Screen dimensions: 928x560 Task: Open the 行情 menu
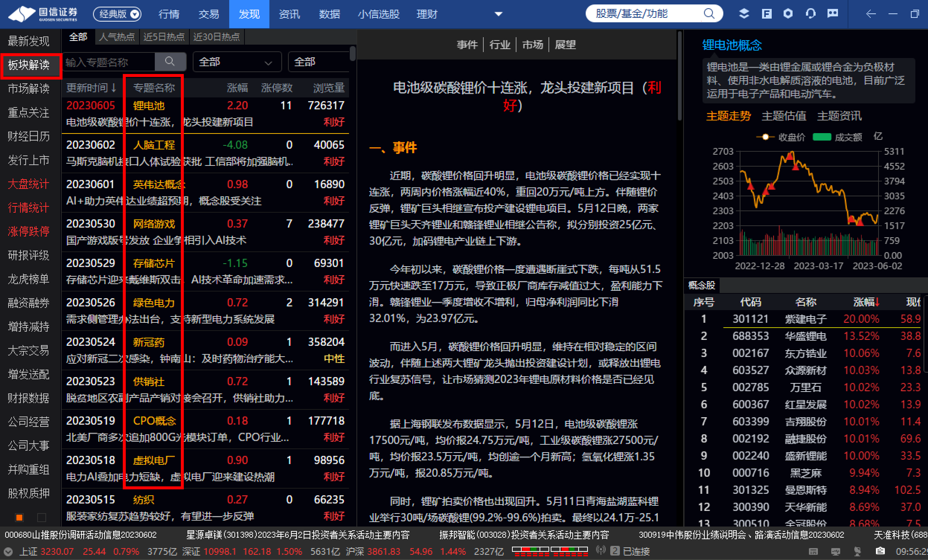click(x=169, y=14)
